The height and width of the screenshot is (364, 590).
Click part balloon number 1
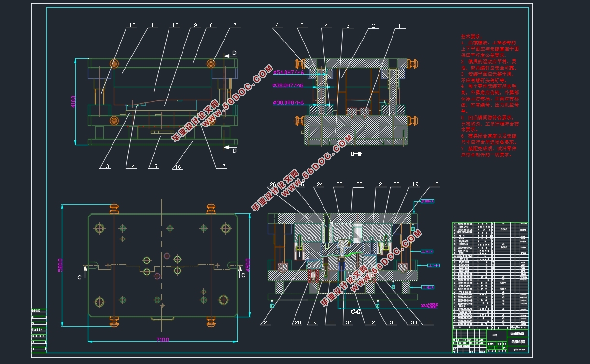click(399, 25)
